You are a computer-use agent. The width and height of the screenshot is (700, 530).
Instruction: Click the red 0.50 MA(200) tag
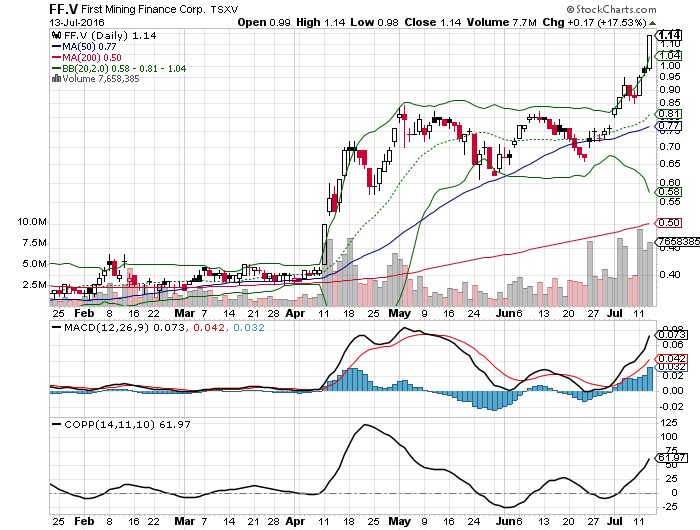click(668, 222)
